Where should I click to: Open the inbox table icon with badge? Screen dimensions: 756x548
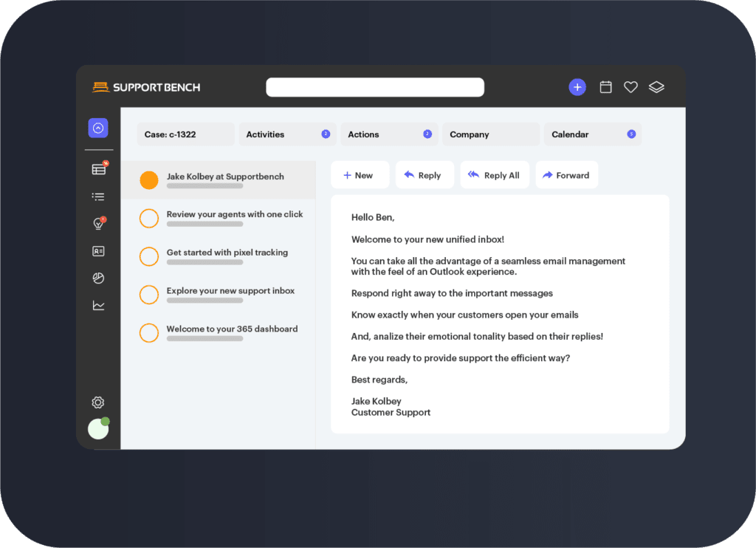(98, 169)
